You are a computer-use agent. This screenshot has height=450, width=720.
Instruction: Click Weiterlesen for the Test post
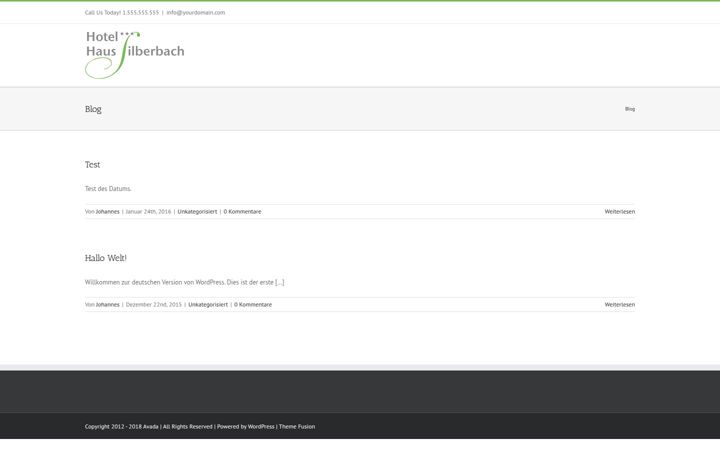(x=620, y=212)
